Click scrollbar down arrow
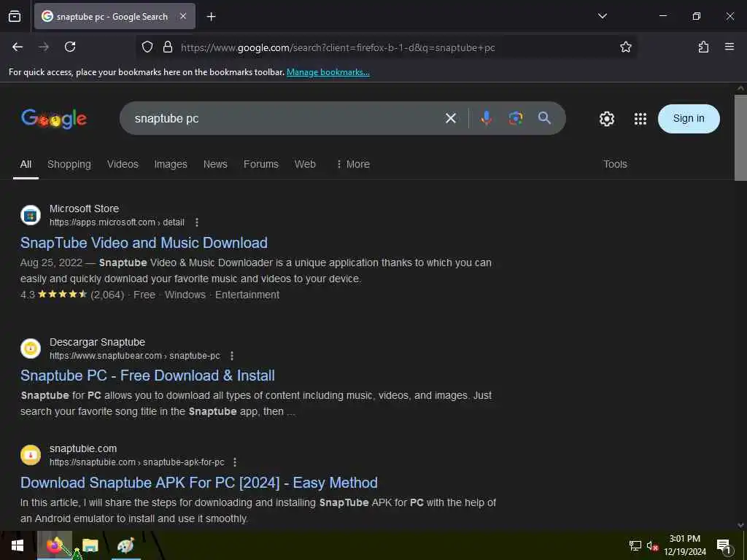747x560 pixels. point(740,525)
